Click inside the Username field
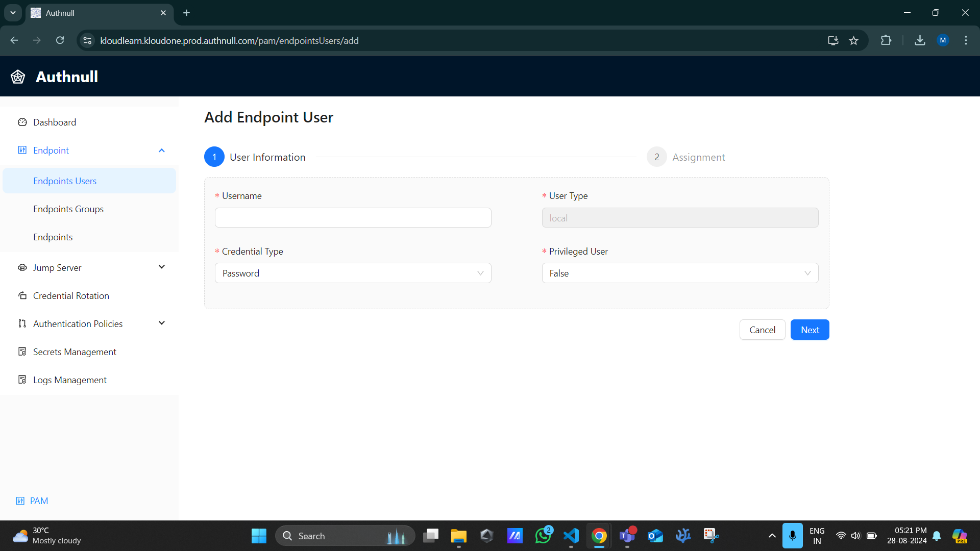This screenshot has height=551, width=980. click(x=353, y=217)
